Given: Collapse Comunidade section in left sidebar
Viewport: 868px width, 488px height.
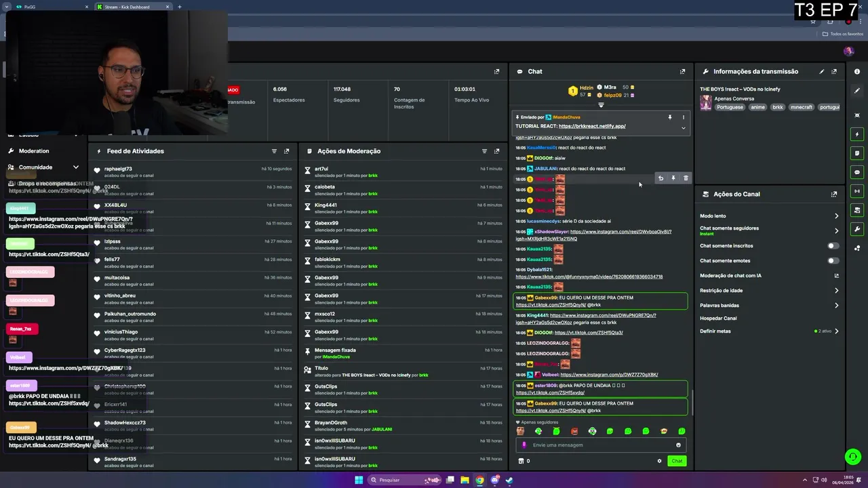Looking at the screenshot, I should (75, 167).
